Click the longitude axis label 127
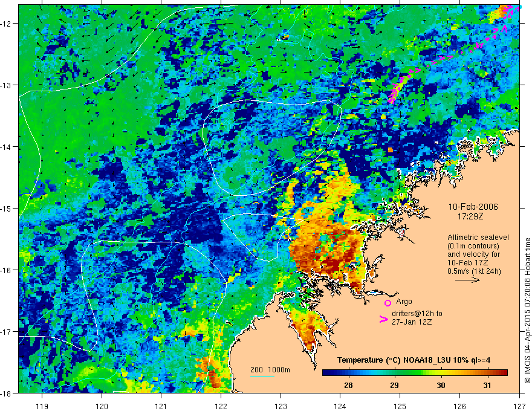The image size is (532, 411). click(x=519, y=406)
